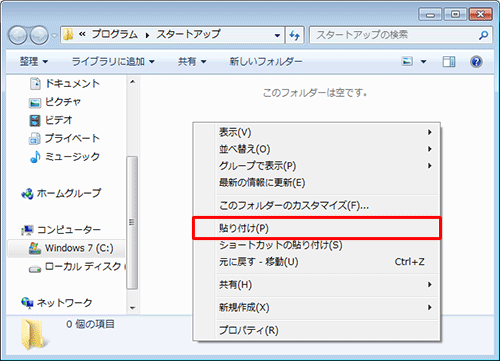Screen dimensions: 500x361
Task: Click navigation pane scrollbar up arrow
Action: pos(133,82)
